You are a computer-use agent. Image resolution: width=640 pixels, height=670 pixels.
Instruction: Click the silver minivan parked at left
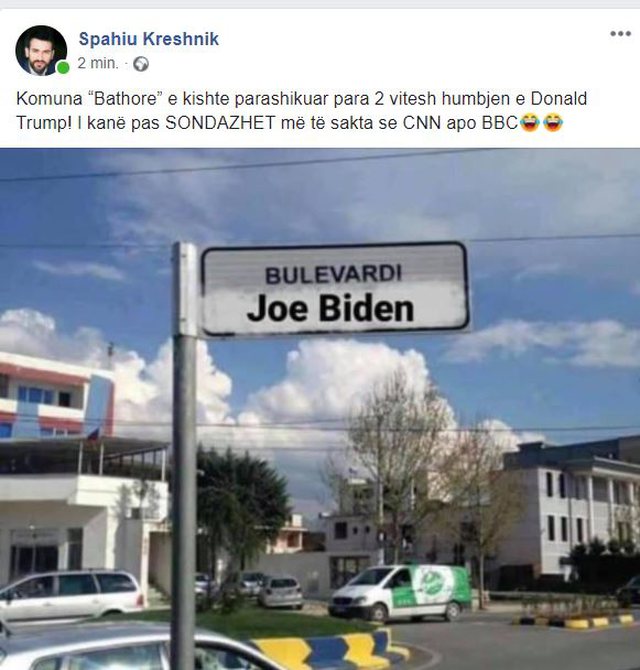point(71,596)
